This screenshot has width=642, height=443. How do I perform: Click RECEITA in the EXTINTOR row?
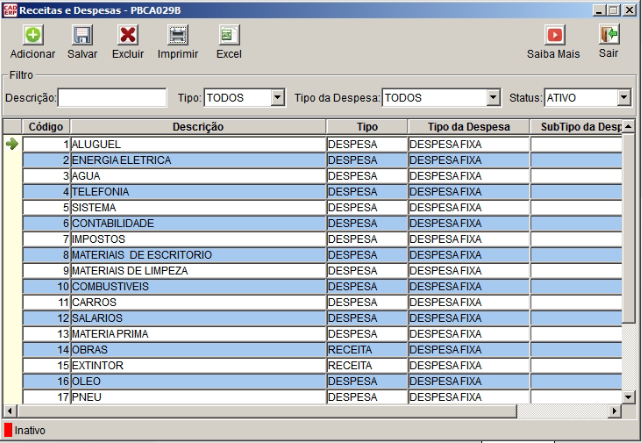coord(367,366)
